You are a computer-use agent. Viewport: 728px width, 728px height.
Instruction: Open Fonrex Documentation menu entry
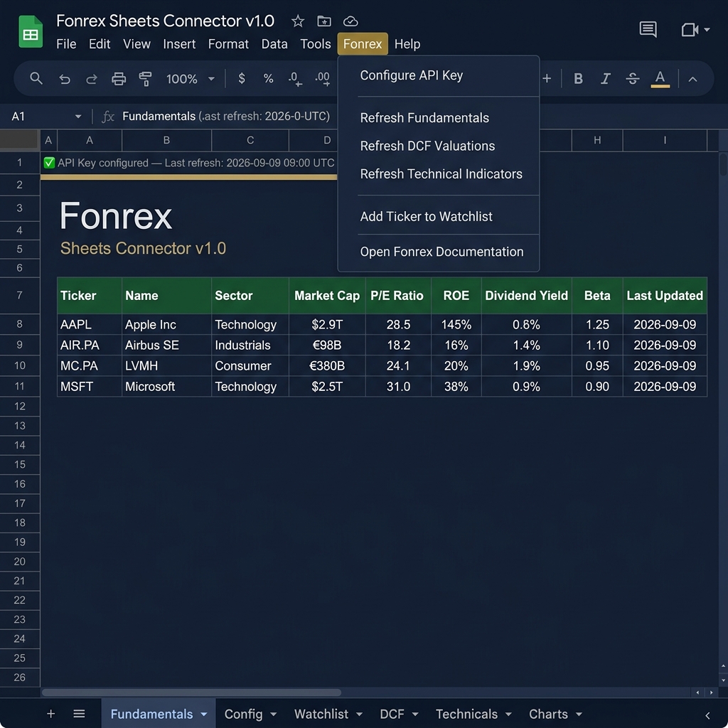tap(439, 252)
